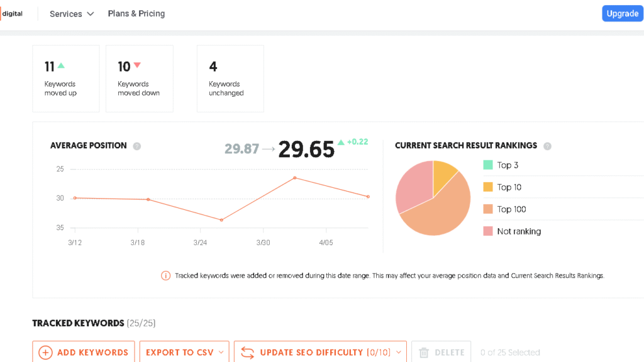Click the Add Keywords button

83,352
